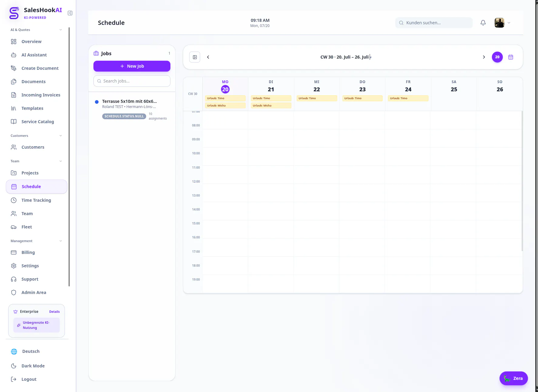This screenshot has height=392, width=538.
Task: Jump to today with the purple 20 button
Action: (497, 57)
